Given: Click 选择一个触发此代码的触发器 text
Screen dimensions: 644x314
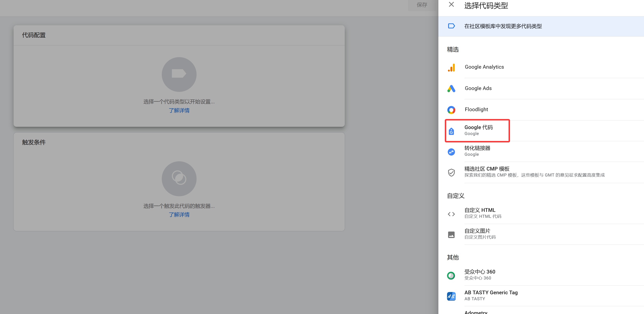Looking at the screenshot, I should [179, 206].
